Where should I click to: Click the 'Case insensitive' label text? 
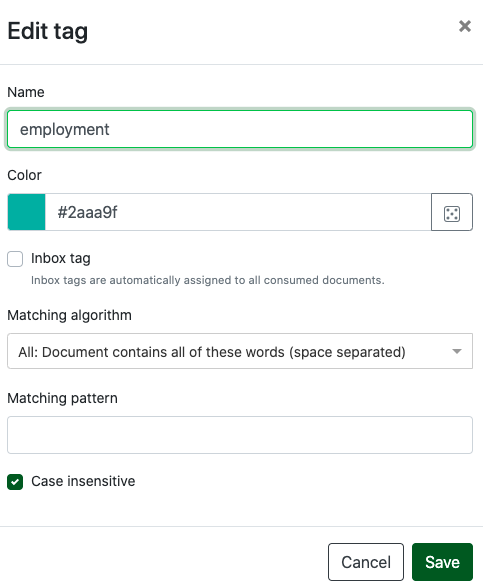[x=83, y=481]
